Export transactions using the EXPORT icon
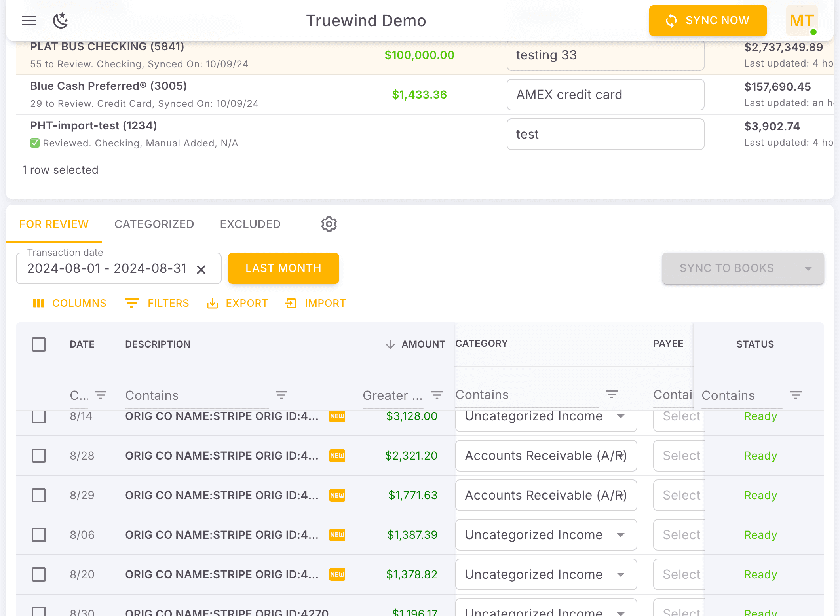Screen dimensions: 840x616 pos(237,303)
